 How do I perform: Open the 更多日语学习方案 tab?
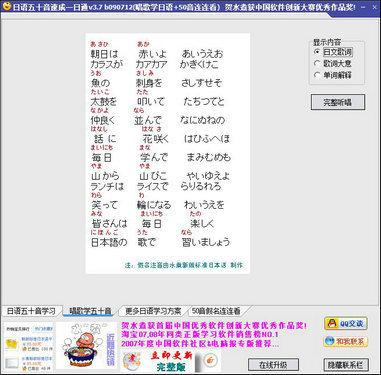153,311
